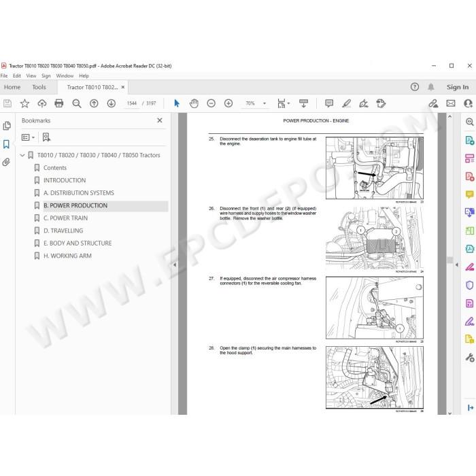Open the find text magnifier tool

[76, 103]
